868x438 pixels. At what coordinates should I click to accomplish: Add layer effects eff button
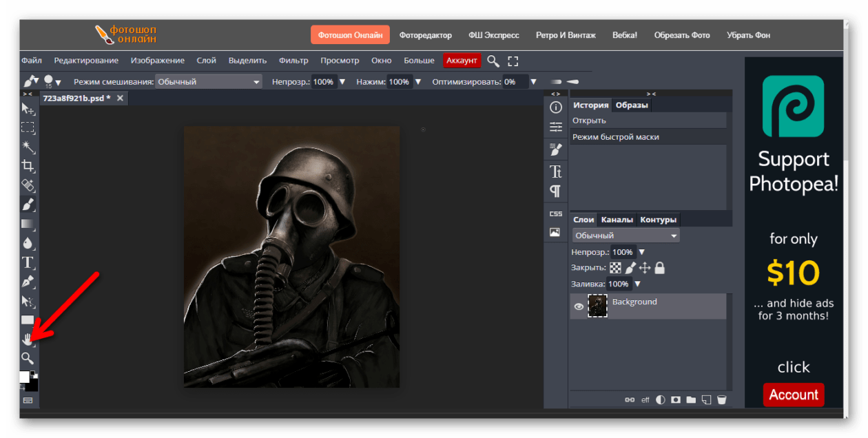645,399
